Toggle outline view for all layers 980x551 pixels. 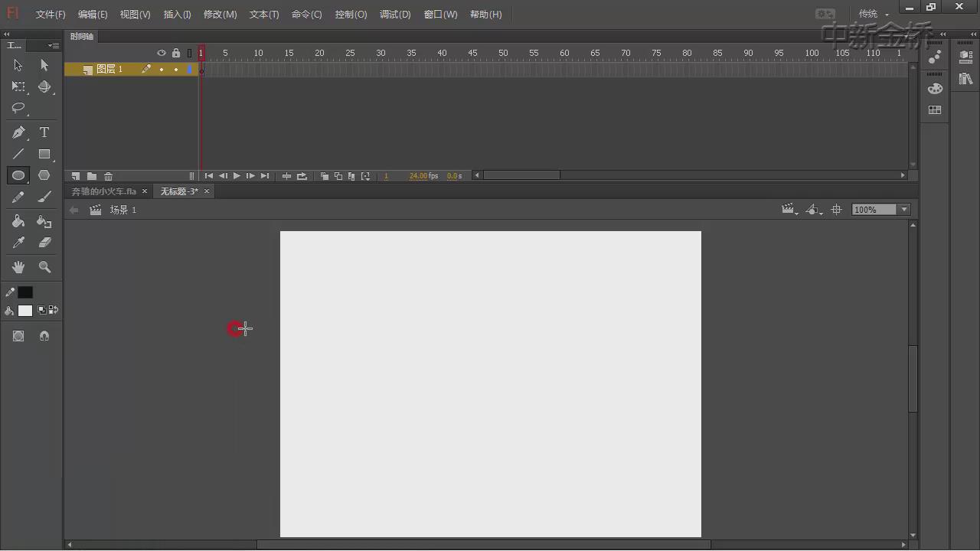pos(189,53)
